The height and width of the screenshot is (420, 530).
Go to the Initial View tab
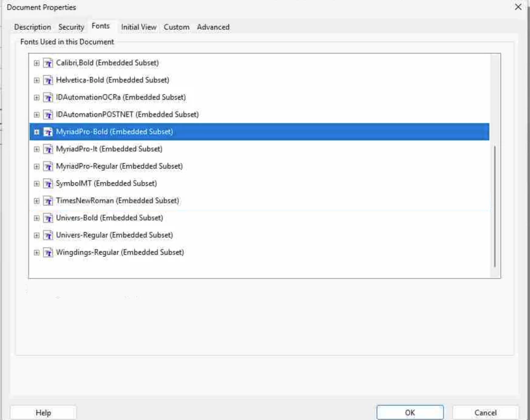[x=138, y=27]
